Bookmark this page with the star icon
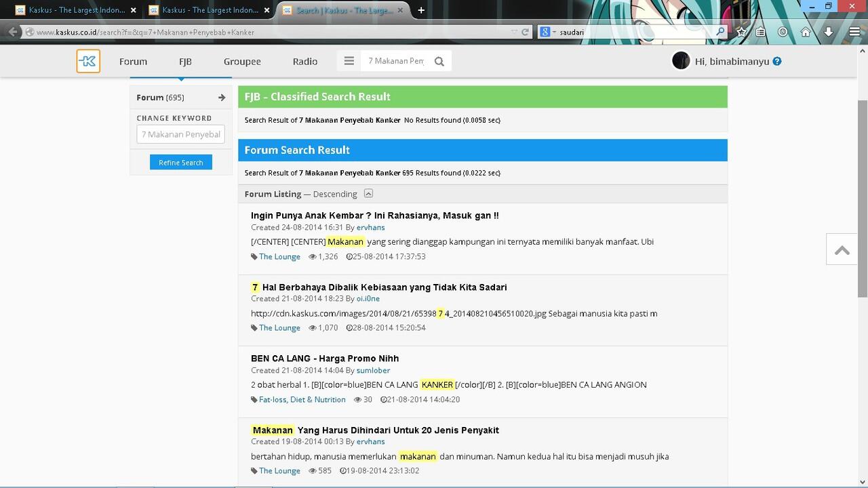868x488 pixels. coord(742,32)
